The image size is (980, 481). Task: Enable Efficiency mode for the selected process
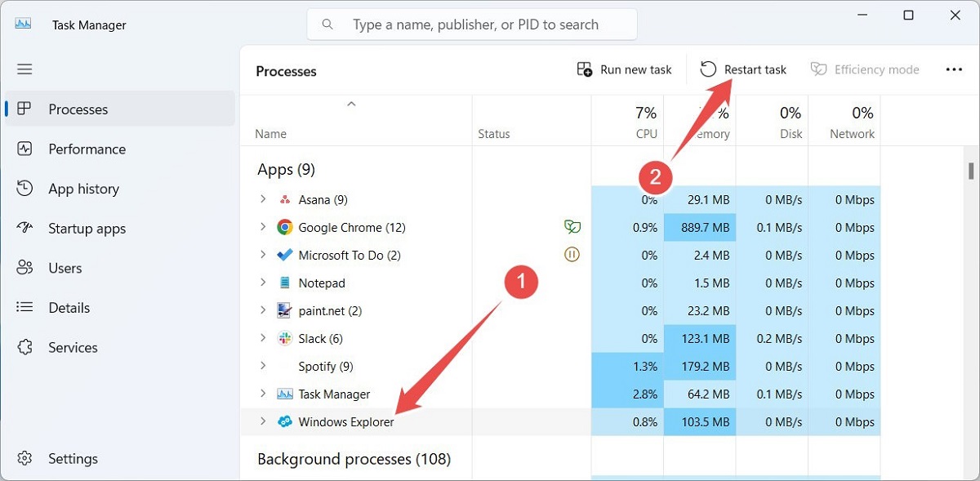866,69
